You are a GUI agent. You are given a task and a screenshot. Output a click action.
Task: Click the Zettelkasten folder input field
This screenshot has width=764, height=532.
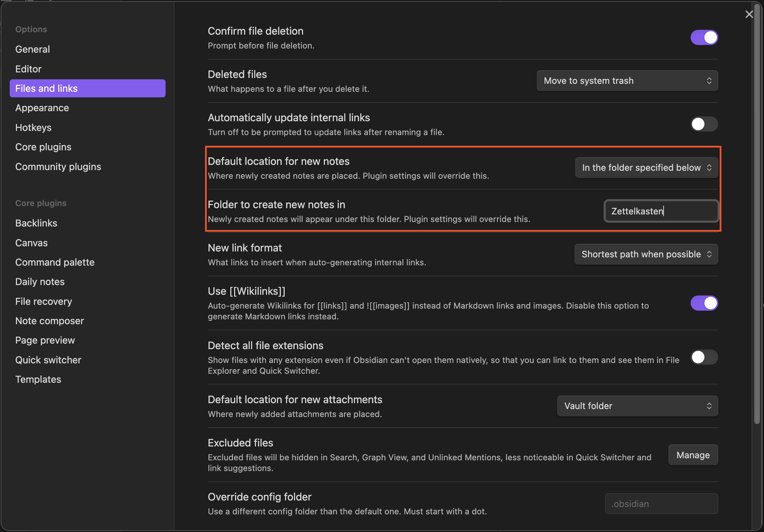pos(661,211)
